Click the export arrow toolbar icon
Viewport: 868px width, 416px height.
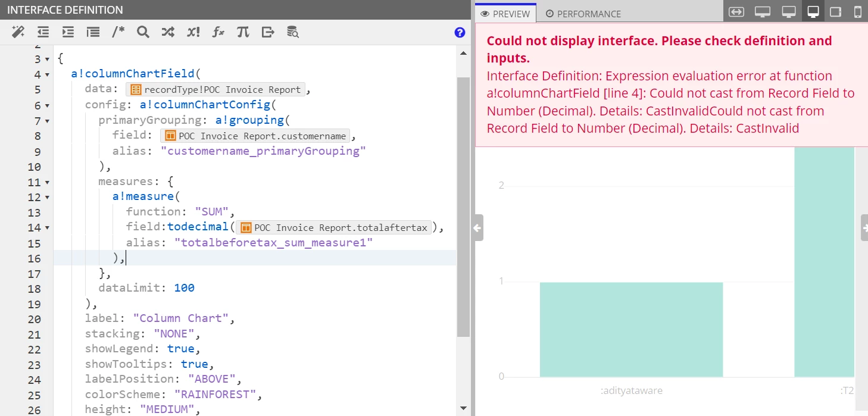coord(268,32)
